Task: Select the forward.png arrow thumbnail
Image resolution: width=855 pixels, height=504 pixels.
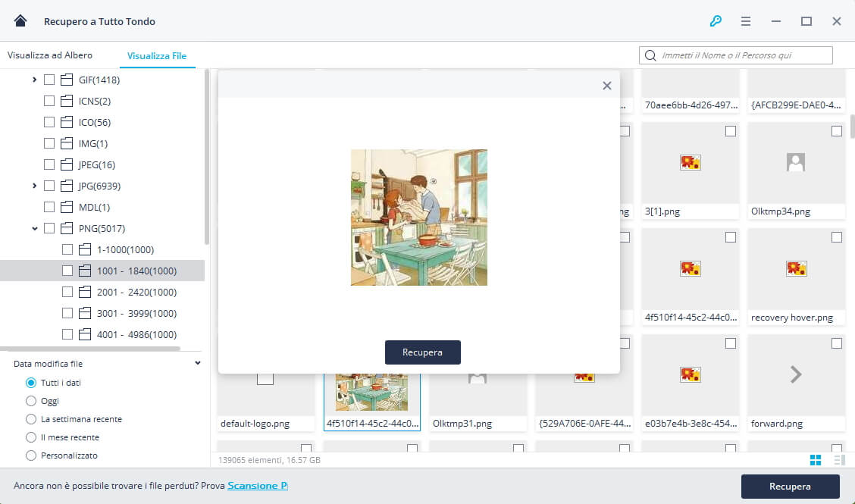Action: click(x=796, y=374)
